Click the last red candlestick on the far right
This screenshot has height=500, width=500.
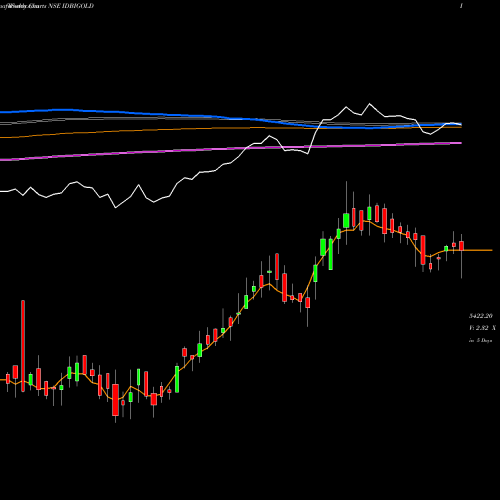tap(461, 246)
